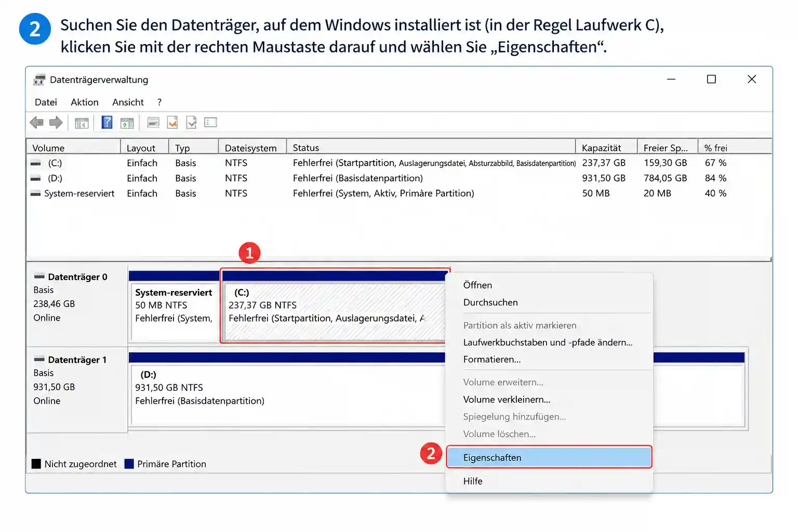This screenshot has width=798, height=532.
Task: Click the black Nicht zugeordnet legend swatch
Action: tap(36, 464)
